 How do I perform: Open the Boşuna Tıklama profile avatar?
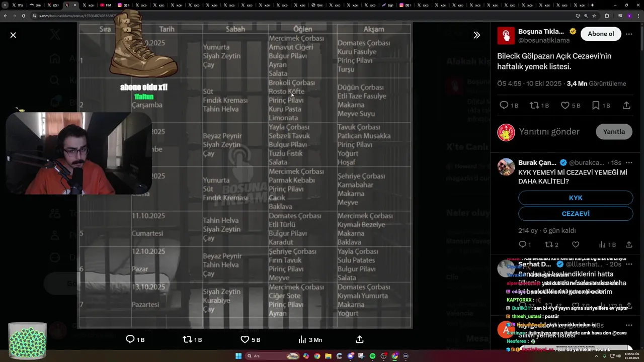click(x=506, y=36)
